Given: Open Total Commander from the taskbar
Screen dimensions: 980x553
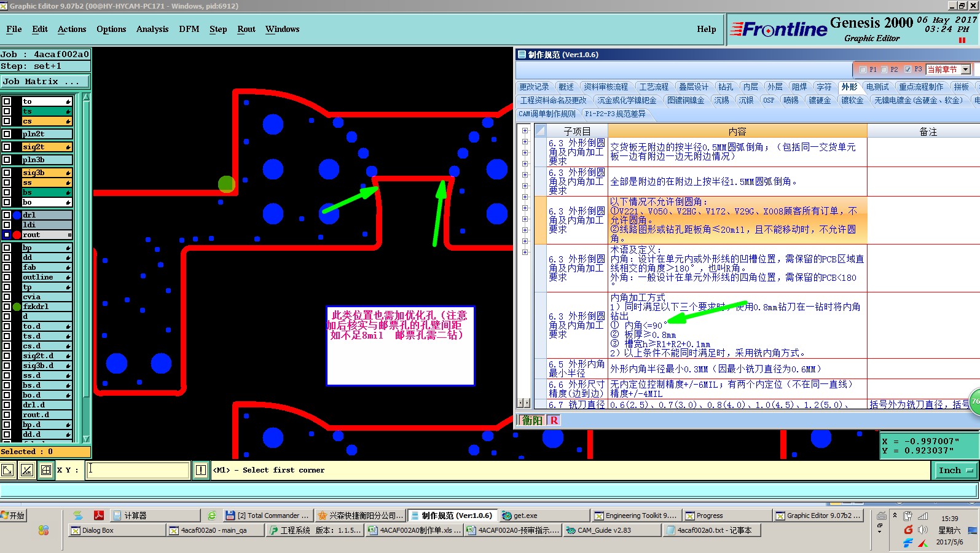Looking at the screenshot, I should (x=267, y=516).
